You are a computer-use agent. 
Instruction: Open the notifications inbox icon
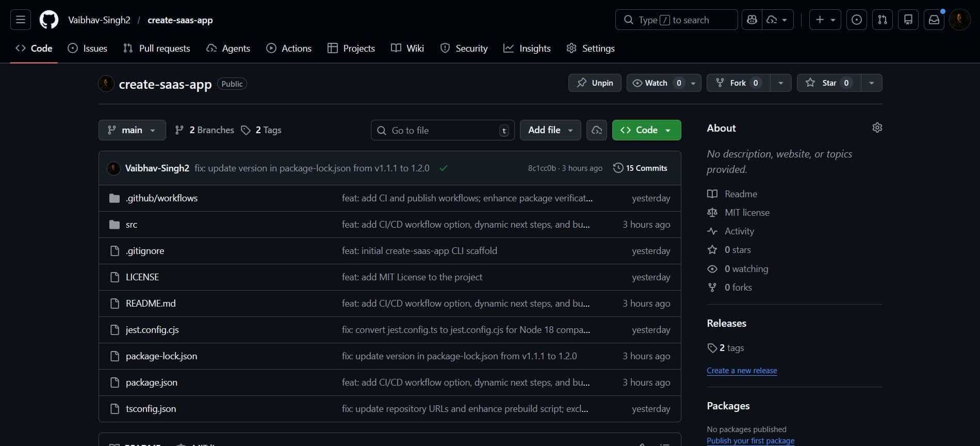[x=934, y=20]
